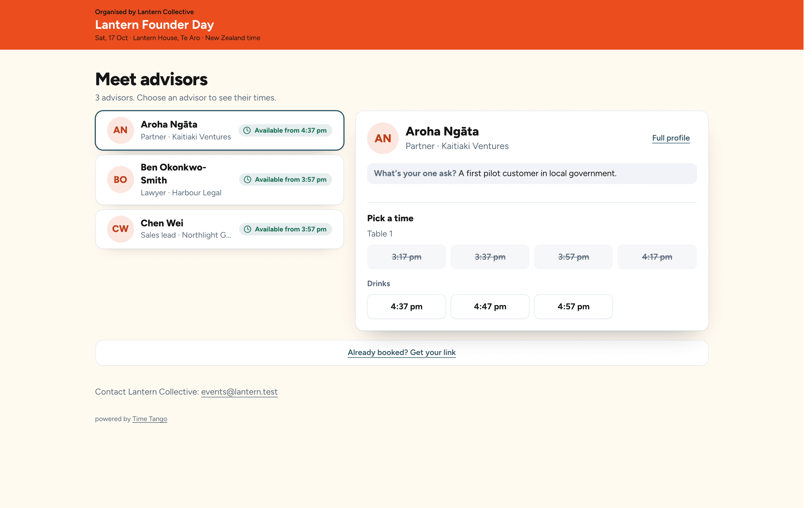
Task: Click Aroha Ngāta name in detail panel
Action: (x=442, y=131)
